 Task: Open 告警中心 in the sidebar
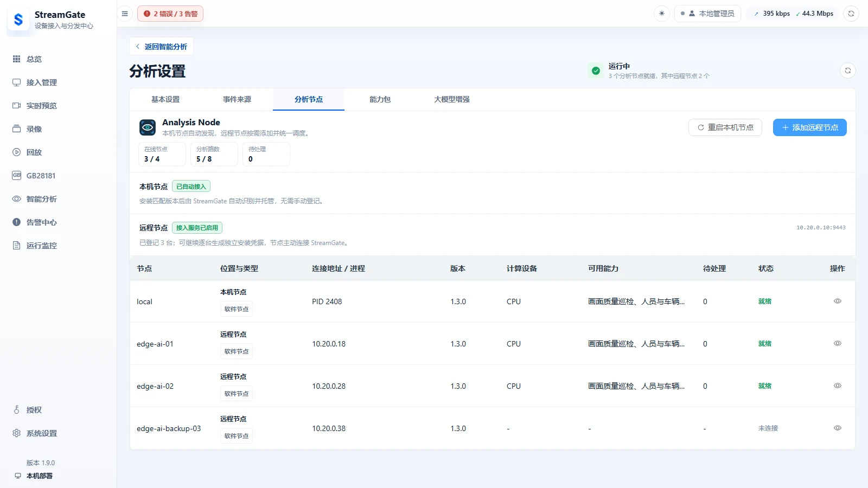(x=58, y=222)
